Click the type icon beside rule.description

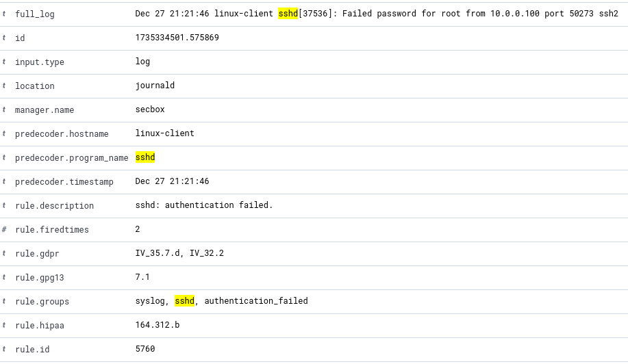4,206
